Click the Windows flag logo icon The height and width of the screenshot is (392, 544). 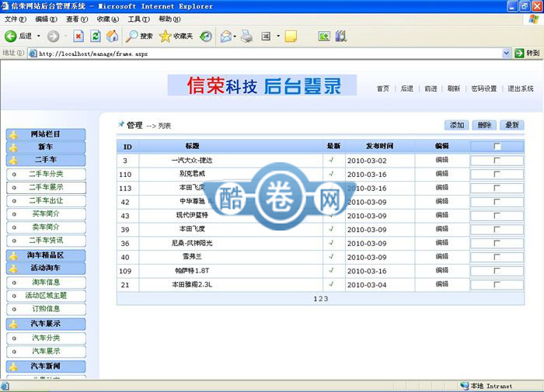534,19
